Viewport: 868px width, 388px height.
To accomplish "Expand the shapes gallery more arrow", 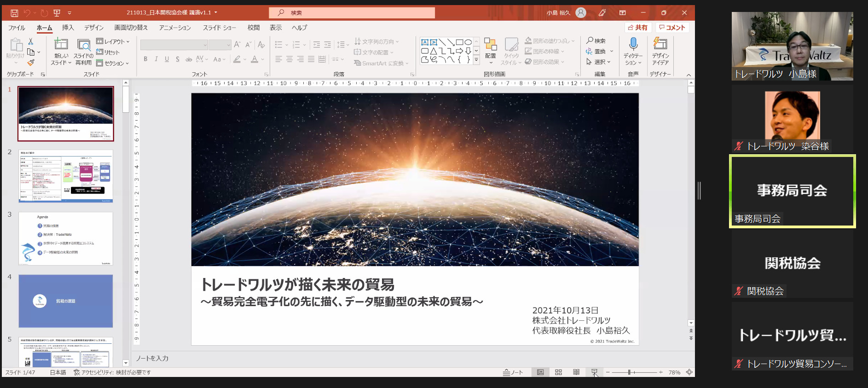I will click(476, 60).
